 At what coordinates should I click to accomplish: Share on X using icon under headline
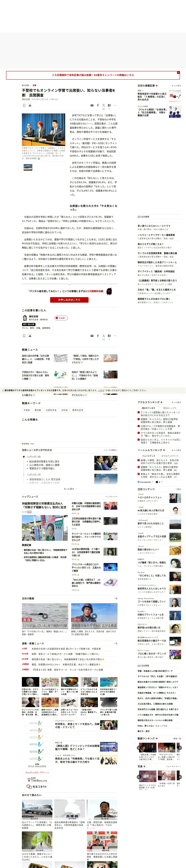104,105
